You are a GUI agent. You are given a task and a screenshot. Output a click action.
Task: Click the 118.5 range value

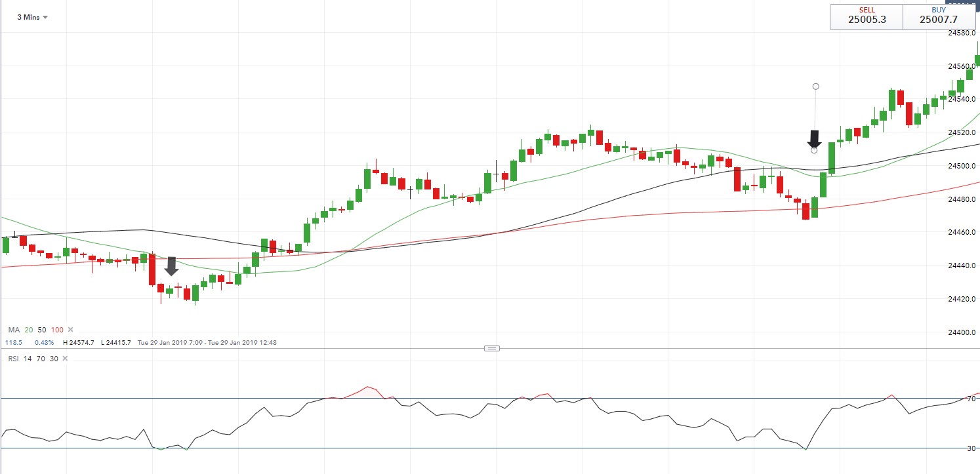click(x=14, y=342)
